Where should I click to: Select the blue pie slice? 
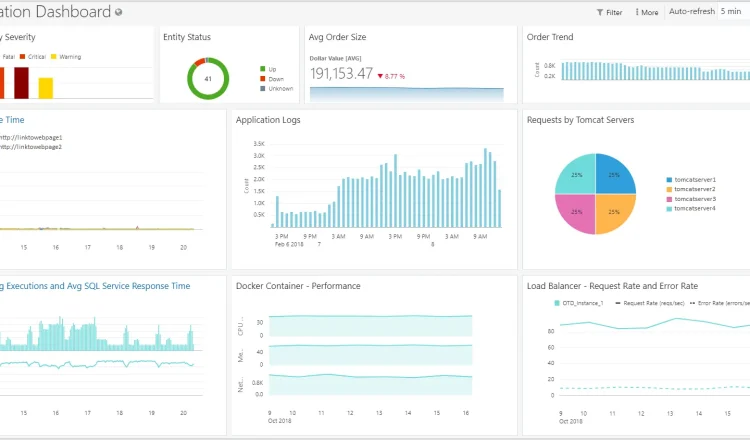tap(614, 175)
